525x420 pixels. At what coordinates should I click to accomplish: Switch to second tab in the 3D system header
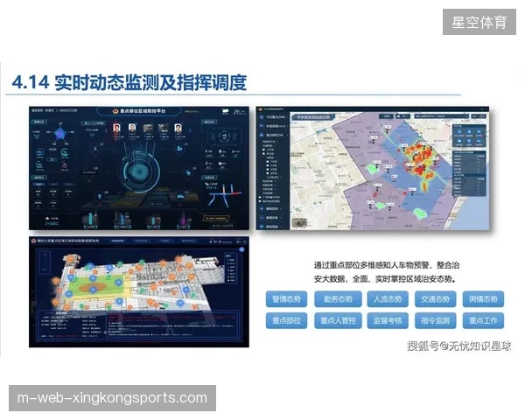coord(141,241)
